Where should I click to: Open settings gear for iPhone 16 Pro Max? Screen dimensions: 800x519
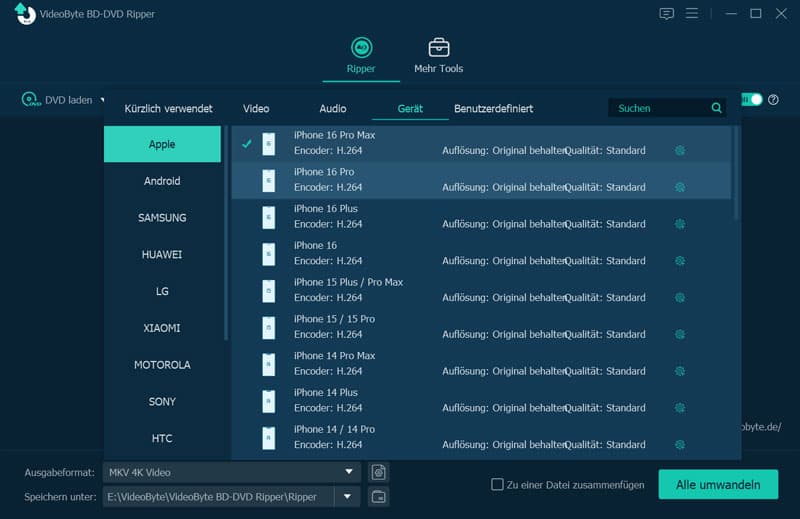[x=680, y=150]
